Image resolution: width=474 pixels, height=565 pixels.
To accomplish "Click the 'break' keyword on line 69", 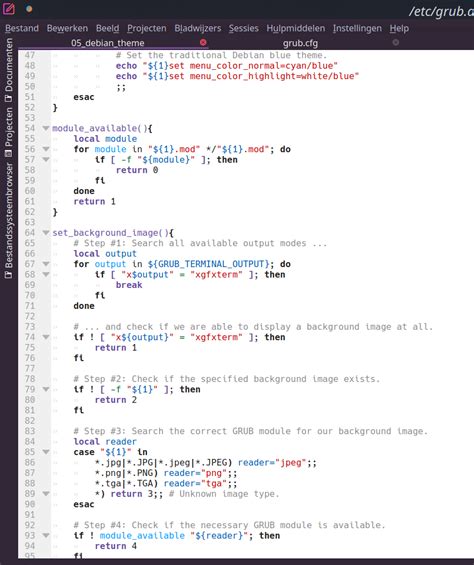I will click(129, 285).
